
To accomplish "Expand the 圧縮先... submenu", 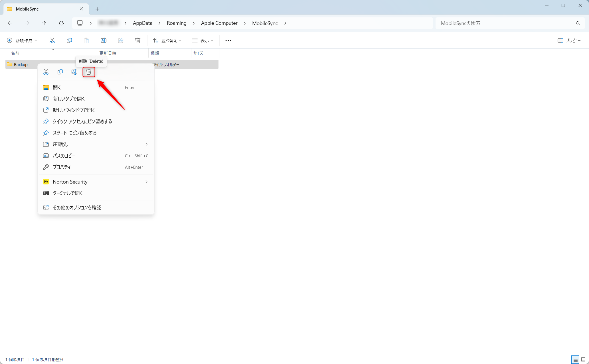I will tap(147, 145).
